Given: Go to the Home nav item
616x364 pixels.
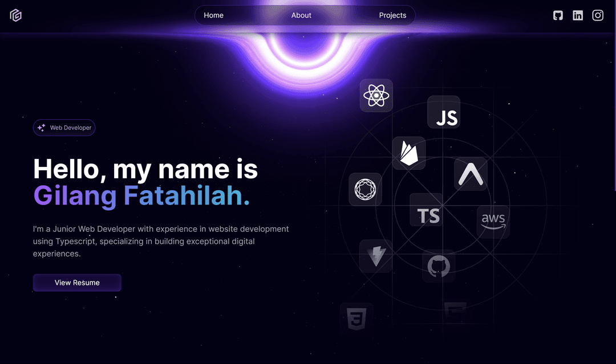Looking at the screenshot, I should point(214,15).
